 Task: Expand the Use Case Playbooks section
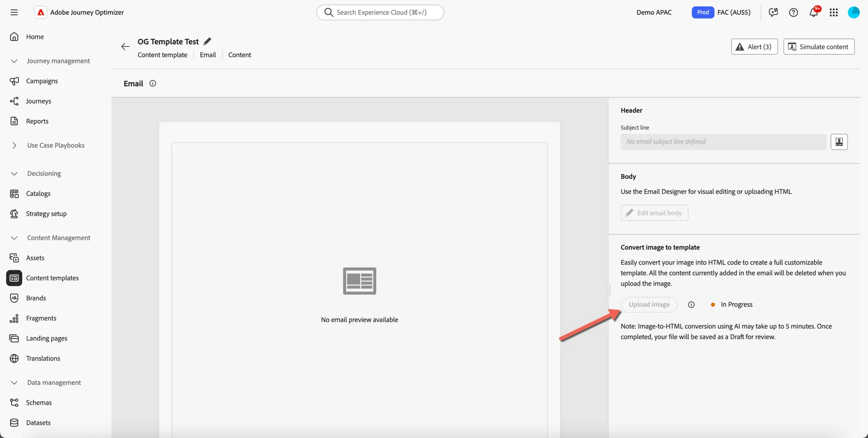point(14,145)
